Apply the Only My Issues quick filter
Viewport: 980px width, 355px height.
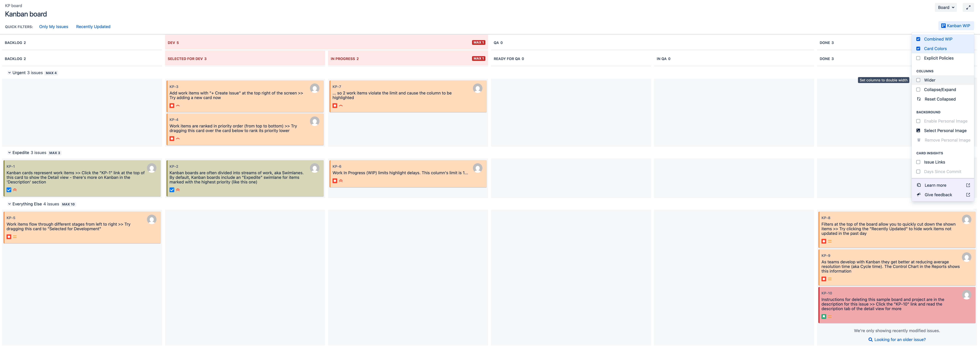coord(54,27)
